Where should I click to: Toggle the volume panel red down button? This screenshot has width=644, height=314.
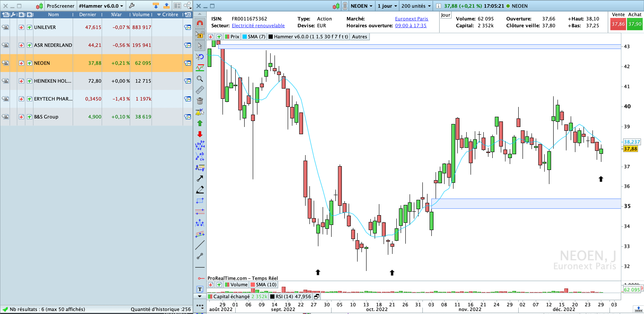211,285
